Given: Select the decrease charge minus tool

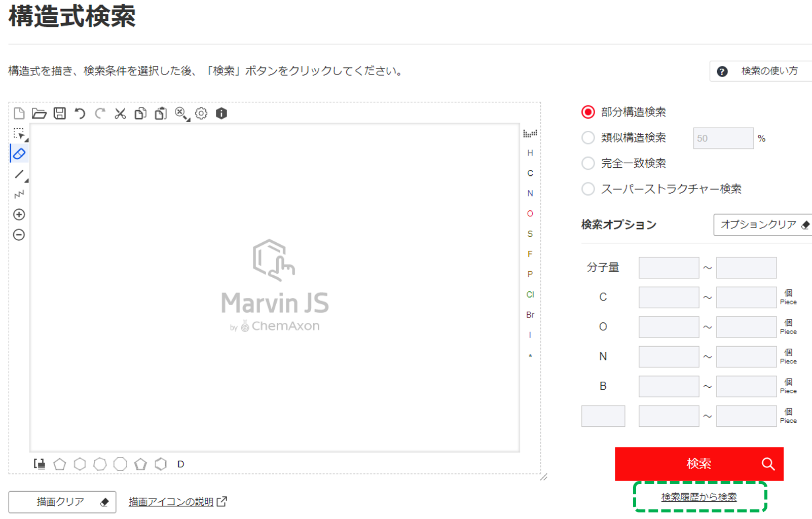Looking at the screenshot, I should [x=19, y=235].
